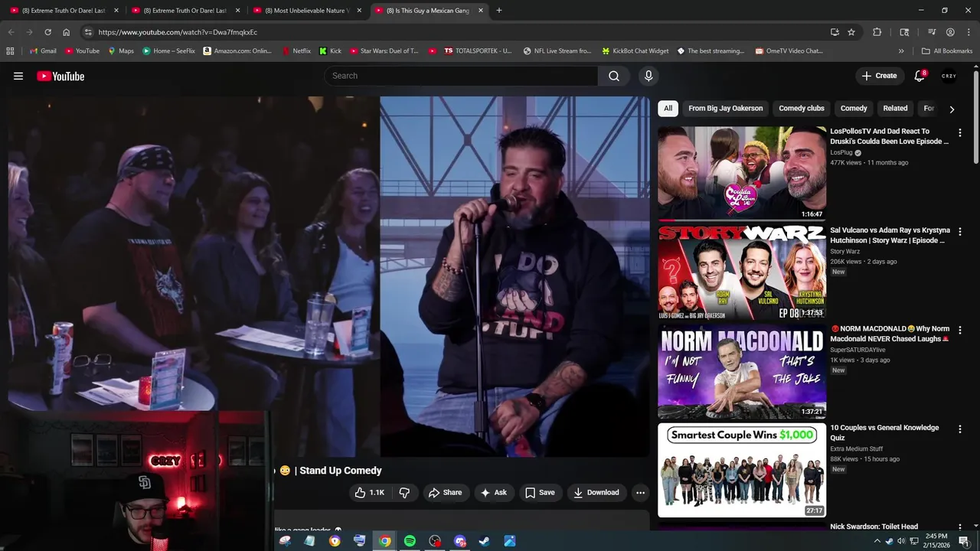The height and width of the screenshot is (551, 980).
Task: Share this stand up video
Action: pos(445,493)
